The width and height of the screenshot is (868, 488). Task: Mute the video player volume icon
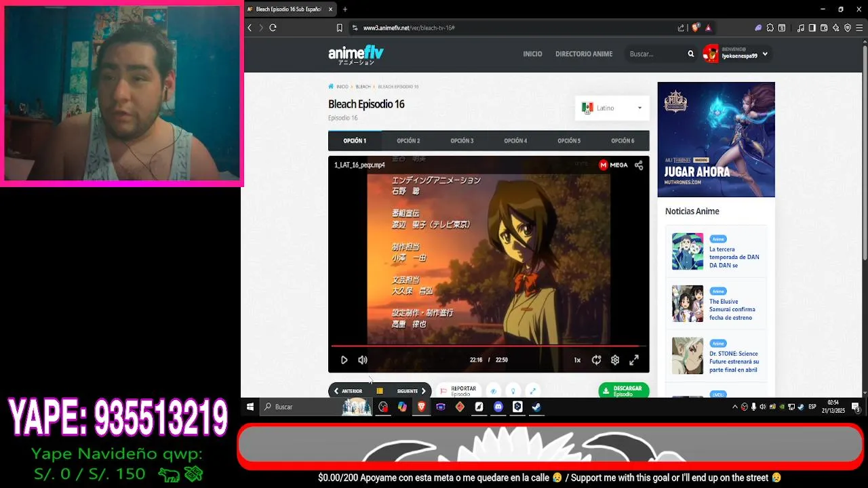pos(363,360)
